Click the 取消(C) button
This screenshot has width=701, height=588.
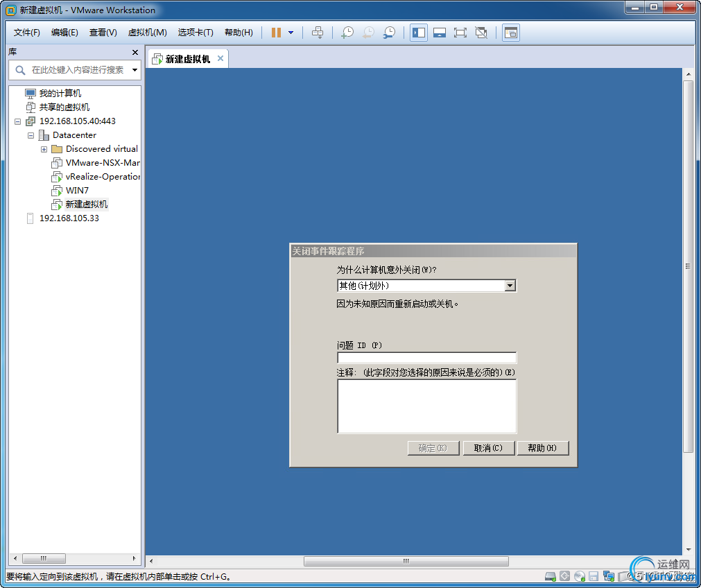(489, 448)
